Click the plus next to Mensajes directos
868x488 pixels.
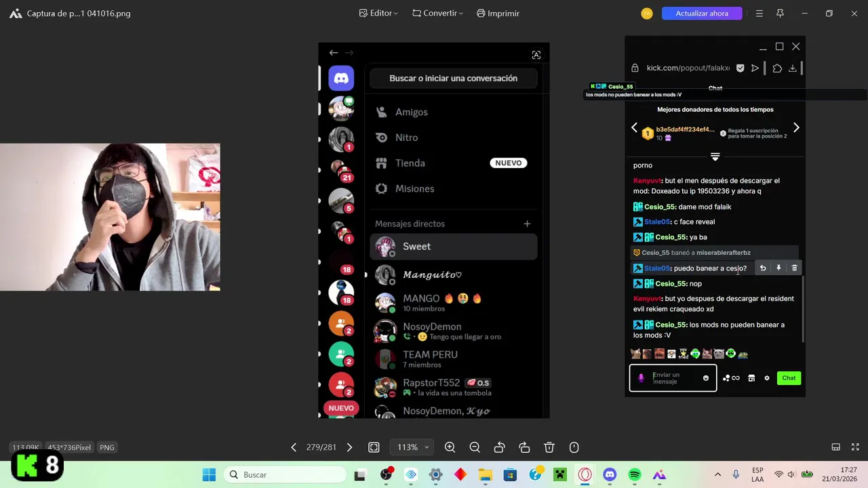[527, 224]
